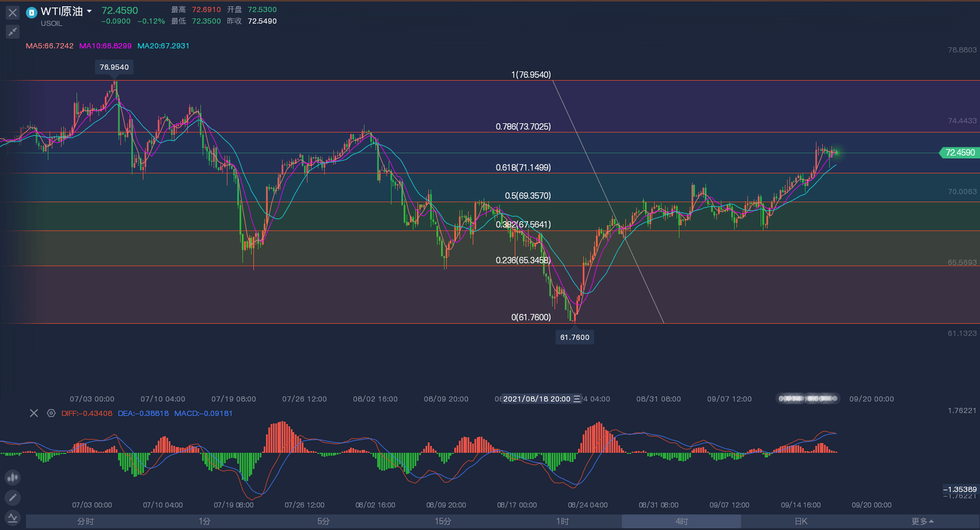This screenshot has height=530, width=980.
Task: Click the 61.1323 price axis label
Action: point(962,334)
